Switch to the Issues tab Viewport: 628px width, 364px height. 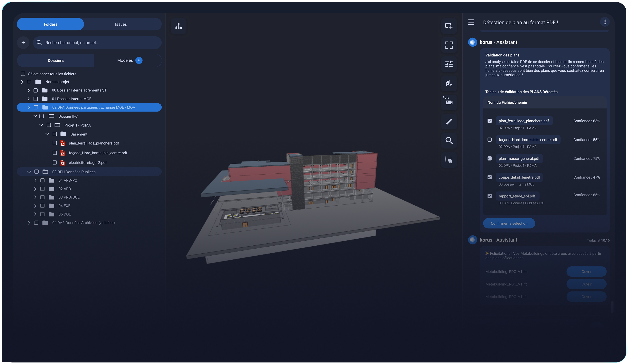[121, 24]
